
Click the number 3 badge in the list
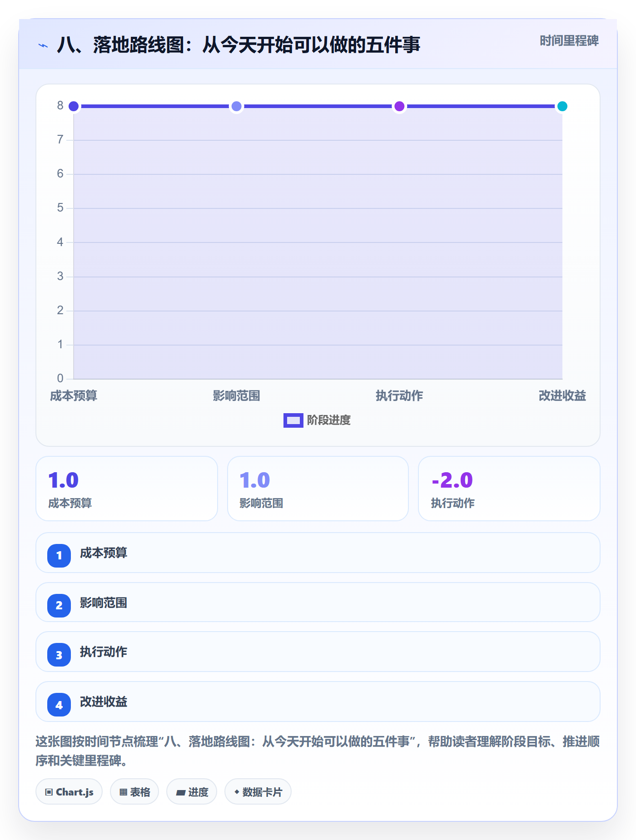[59, 655]
